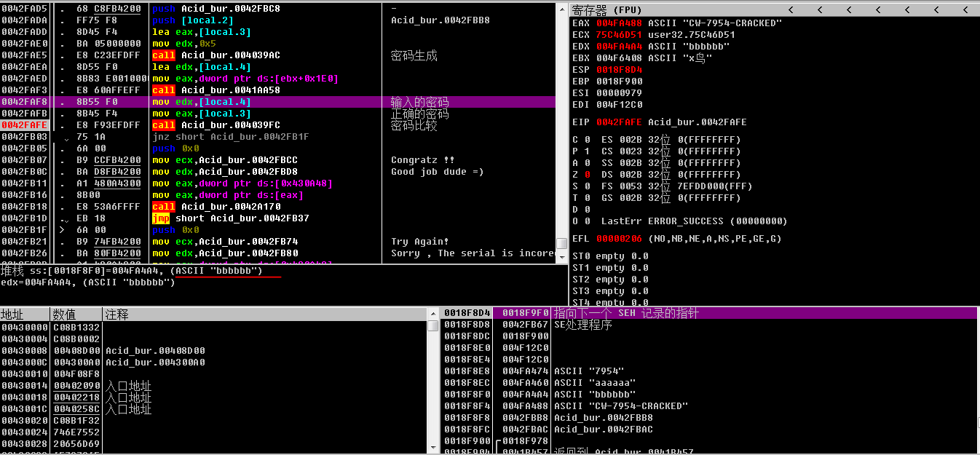Select the red breakpoint address 0042FAFE
Image resolution: width=980 pixels, height=455 pixels.
click(x=24, y=125)
